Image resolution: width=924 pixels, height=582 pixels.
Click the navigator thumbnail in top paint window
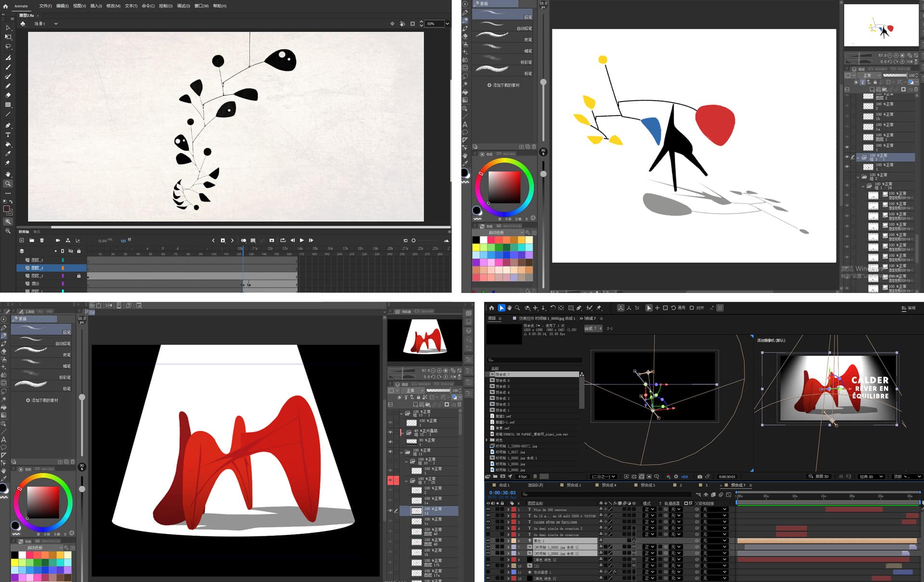[881, 25]
